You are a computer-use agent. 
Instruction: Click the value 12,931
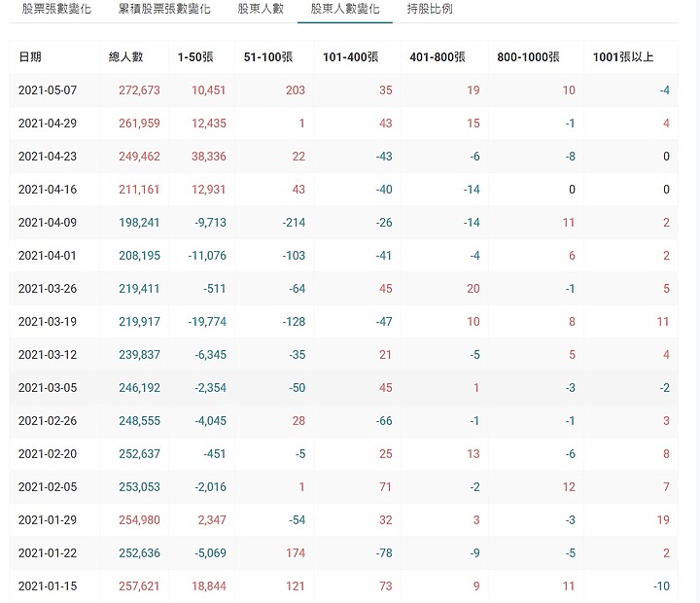pos(208,190)
